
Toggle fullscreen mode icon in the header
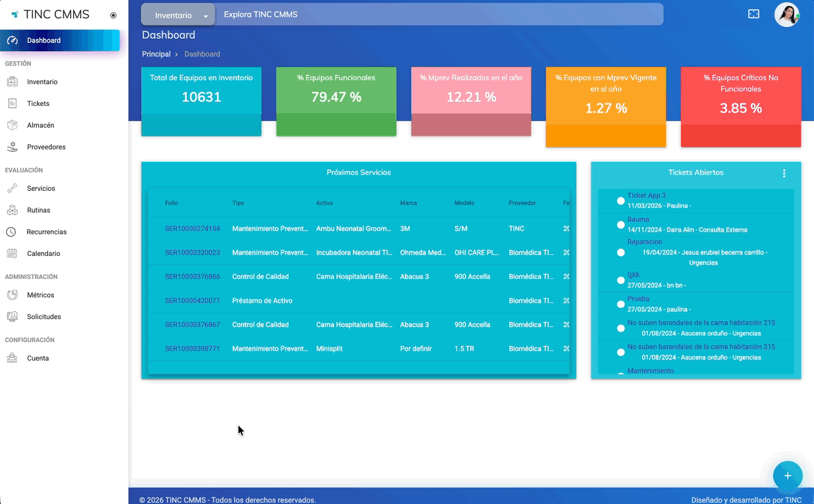coord(754,14)
